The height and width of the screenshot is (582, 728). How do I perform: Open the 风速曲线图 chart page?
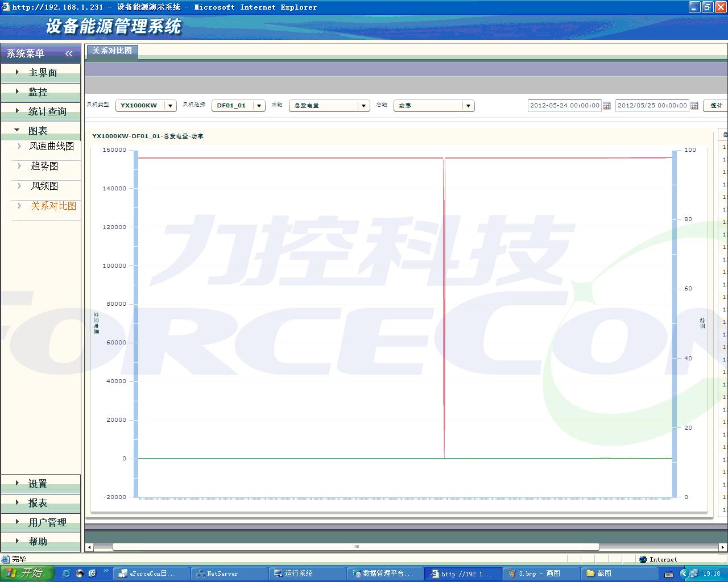point(51,146)
